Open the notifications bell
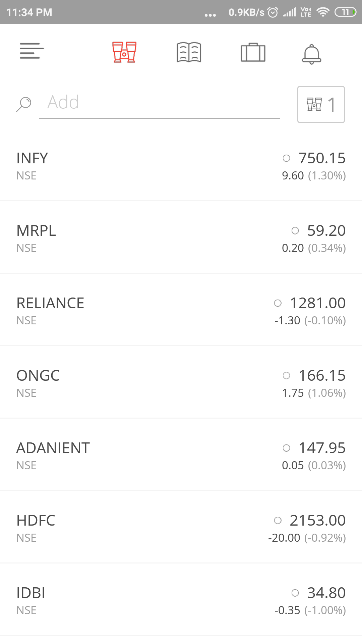 tap(312, 54)
